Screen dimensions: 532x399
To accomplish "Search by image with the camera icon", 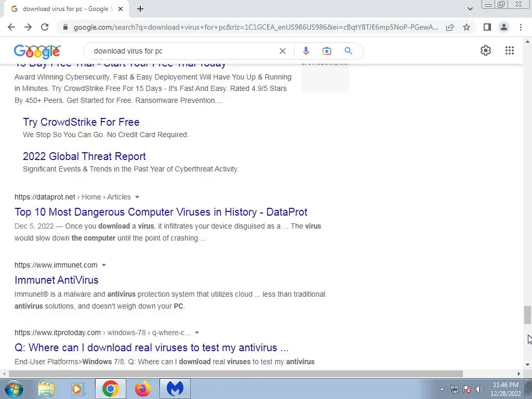I will (x=327, y=51).
